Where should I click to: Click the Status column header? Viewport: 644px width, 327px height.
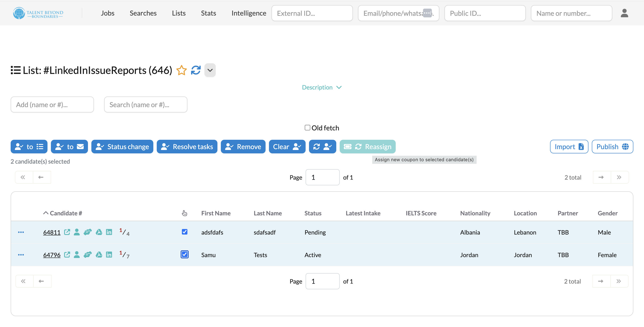point(313,213)
